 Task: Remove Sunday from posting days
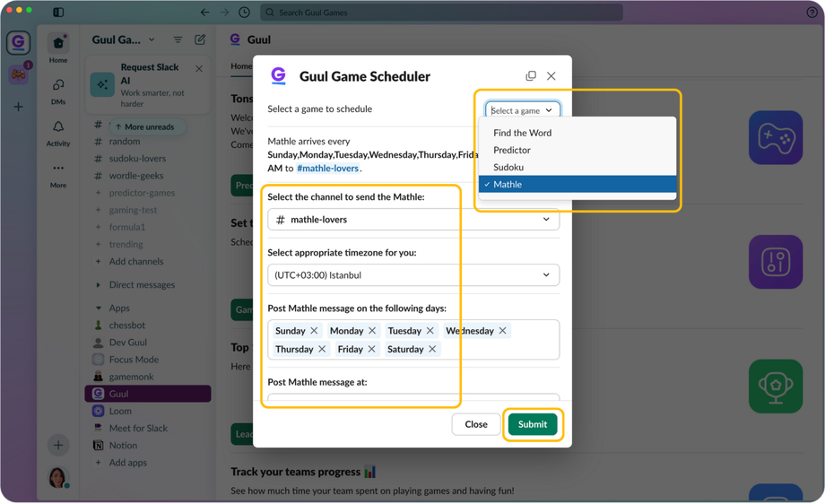pos(314,330)
